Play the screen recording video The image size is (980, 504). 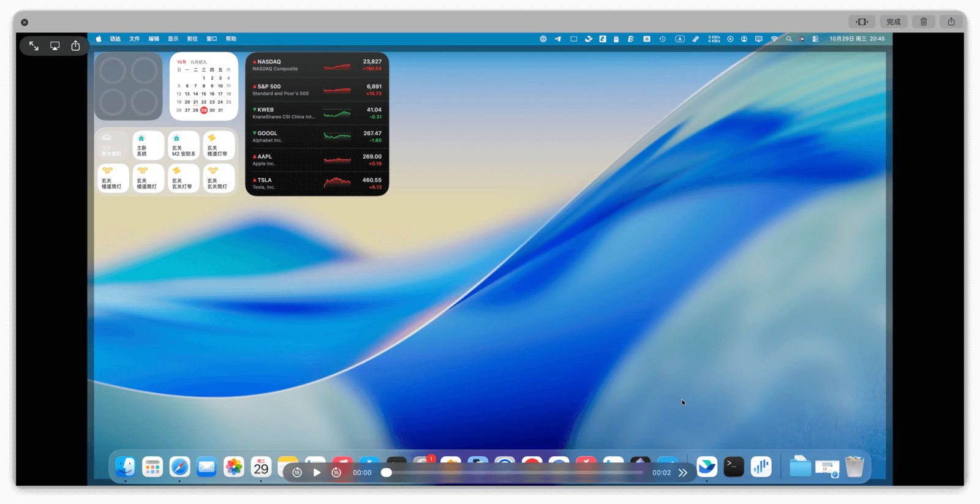coord(317,472)
